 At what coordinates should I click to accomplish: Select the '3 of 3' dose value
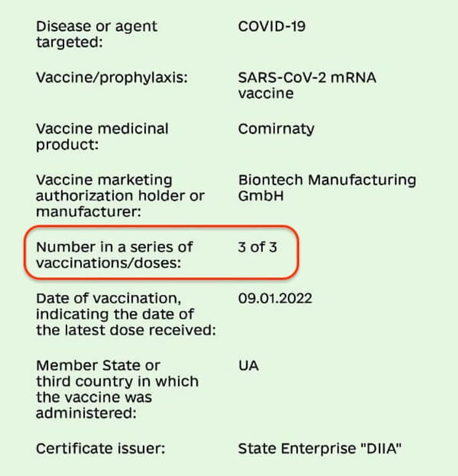[x=257, y=247]
